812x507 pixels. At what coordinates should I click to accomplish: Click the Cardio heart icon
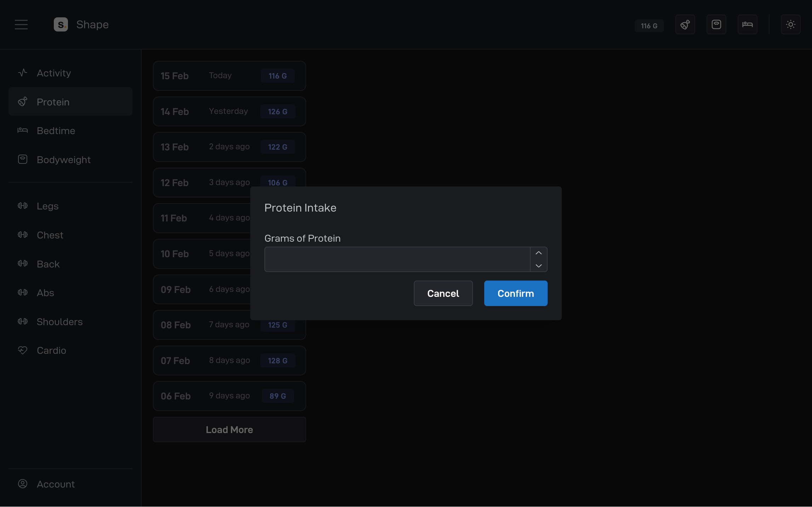[23, 350]
